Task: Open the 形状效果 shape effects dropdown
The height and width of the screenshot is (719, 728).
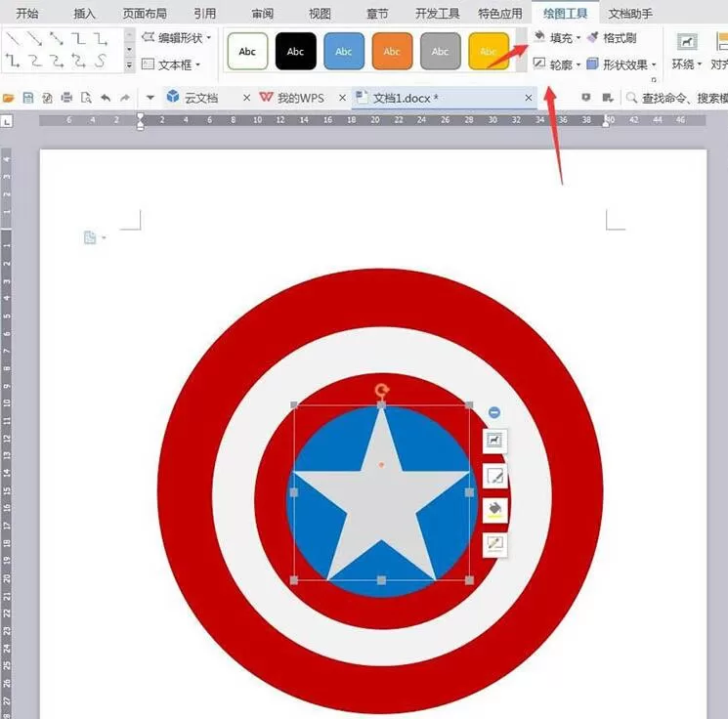Action: tap(621, 64)
